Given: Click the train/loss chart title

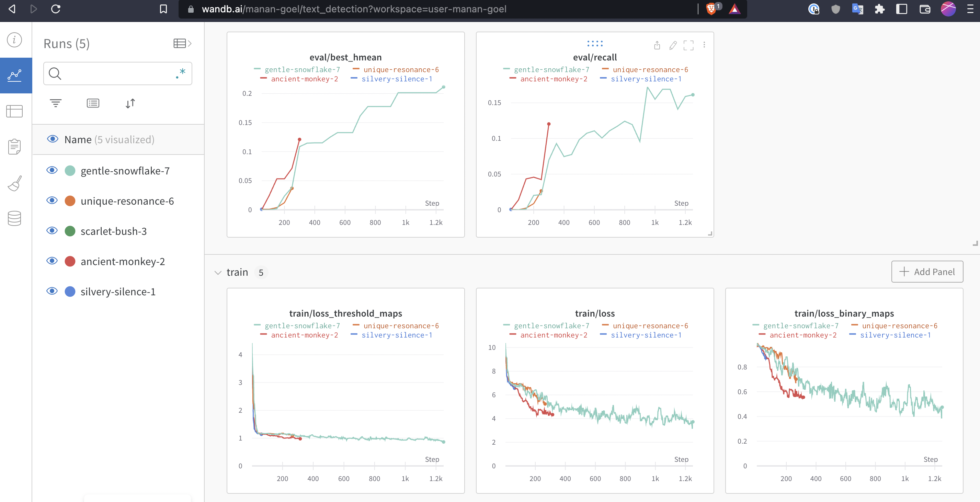Looking at the screenshot, I should point(595,313).
